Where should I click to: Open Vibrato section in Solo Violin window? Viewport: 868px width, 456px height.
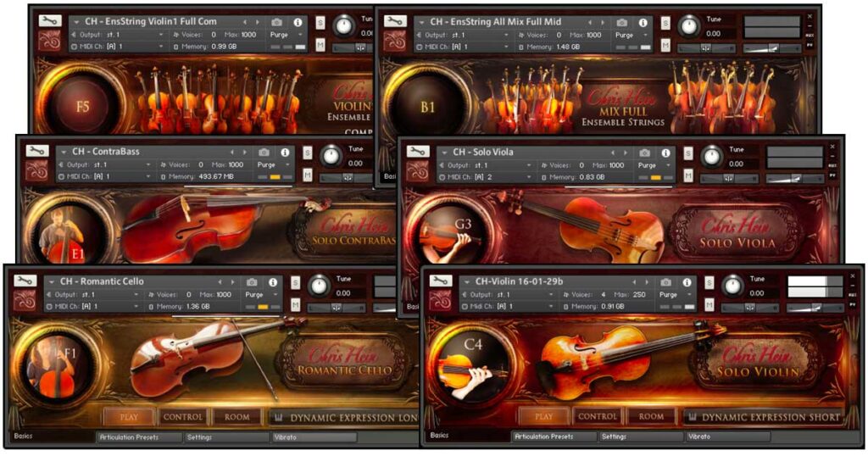[x=727, y=437]
